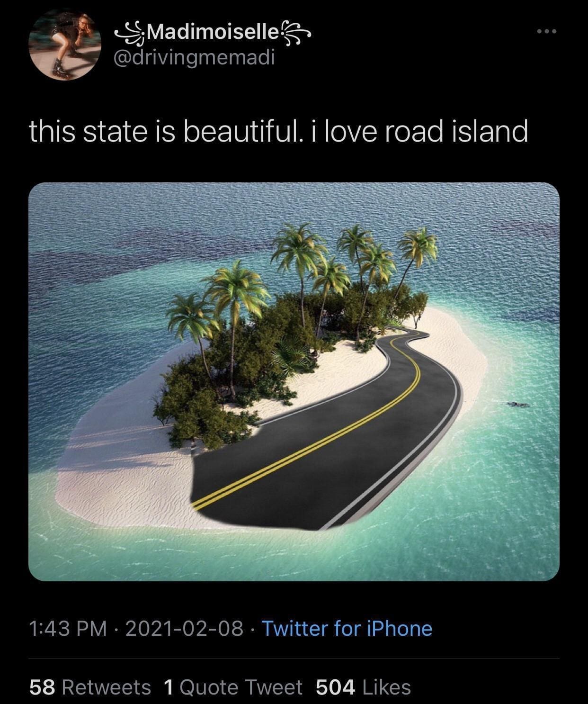View the 504 Likes list

coord(363,686)
